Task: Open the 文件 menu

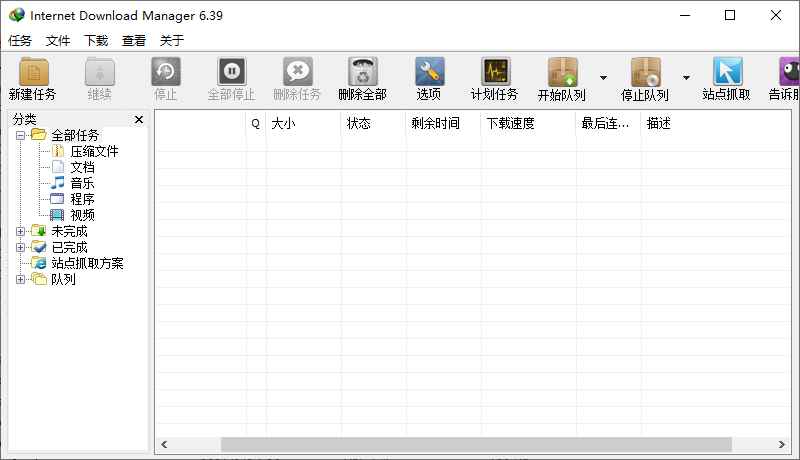Action: coord(58,40)
